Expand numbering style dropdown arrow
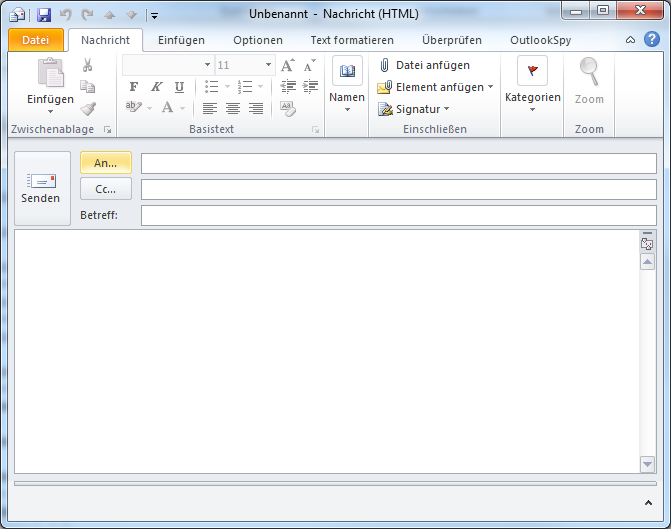 pyautogui.click(x=261, y=87)
